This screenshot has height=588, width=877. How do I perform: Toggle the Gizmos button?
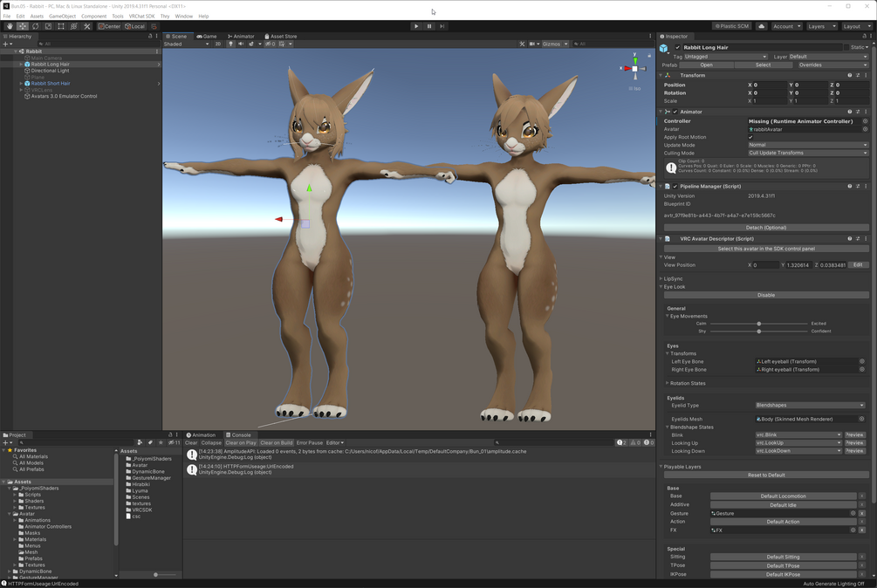point(551,44)
